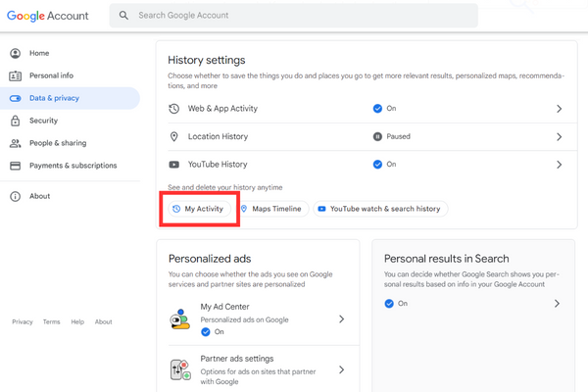Click My Ad Center On checkmark

point(206,332)
